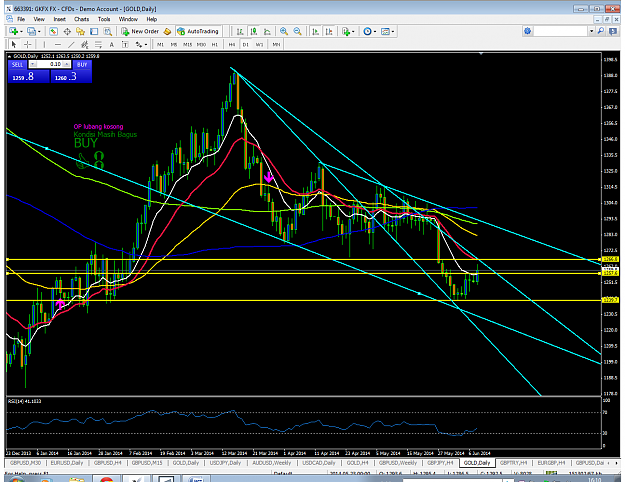625x482 pixels.
Task: Switch to AUDUSD,Weekly chart tab
Action: pyautogui.click(x=271, y=463)
